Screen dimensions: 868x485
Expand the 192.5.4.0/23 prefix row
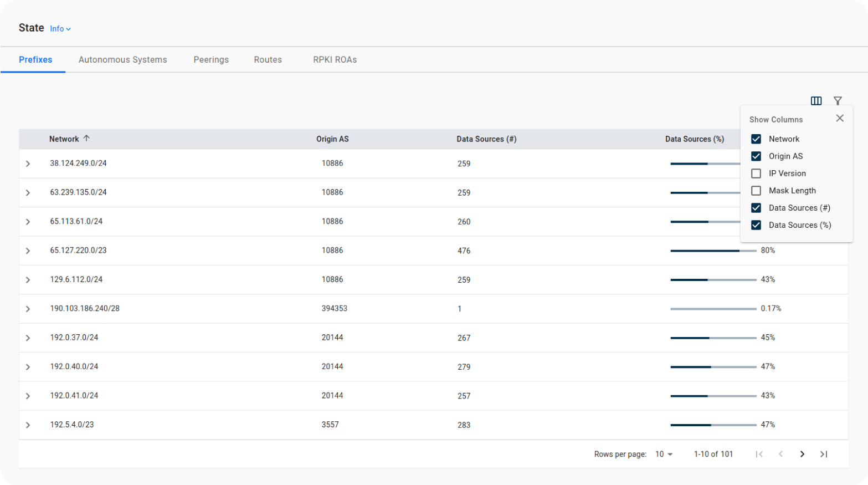28,425
